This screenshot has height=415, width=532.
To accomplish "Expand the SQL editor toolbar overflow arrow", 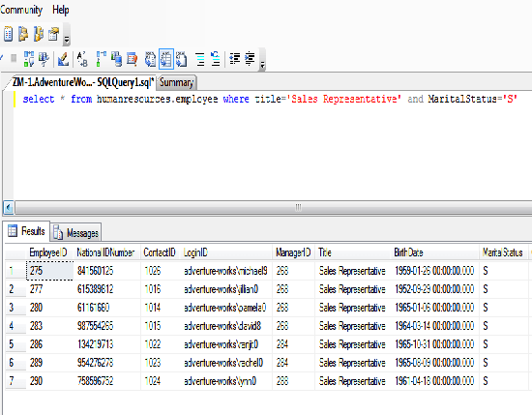I will [262, 65].
